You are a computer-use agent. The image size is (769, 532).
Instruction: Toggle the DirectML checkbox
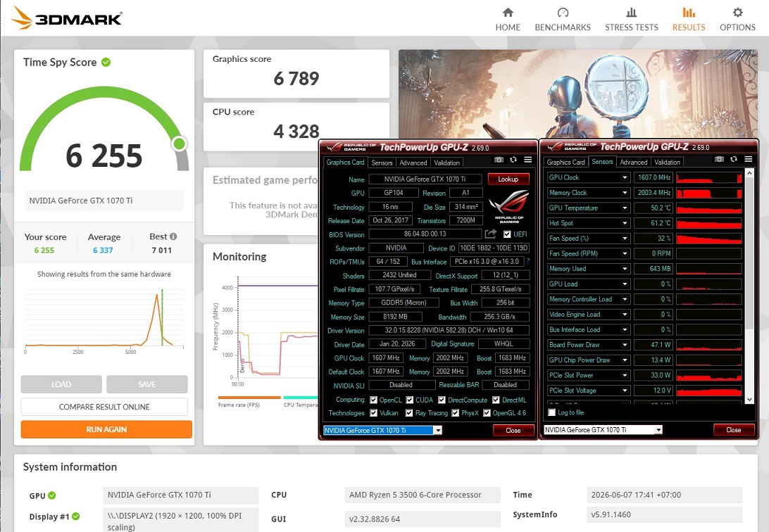tap(496, 400)
